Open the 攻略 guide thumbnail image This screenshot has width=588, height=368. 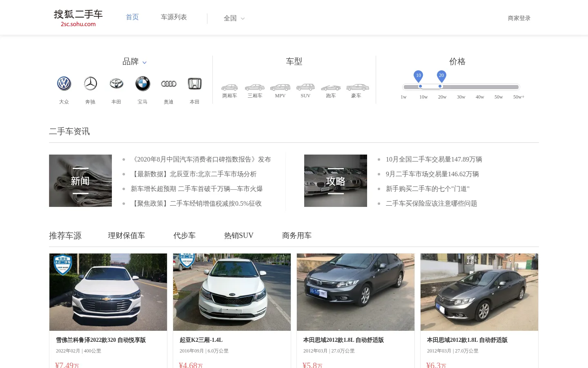[x=336, y=181]
